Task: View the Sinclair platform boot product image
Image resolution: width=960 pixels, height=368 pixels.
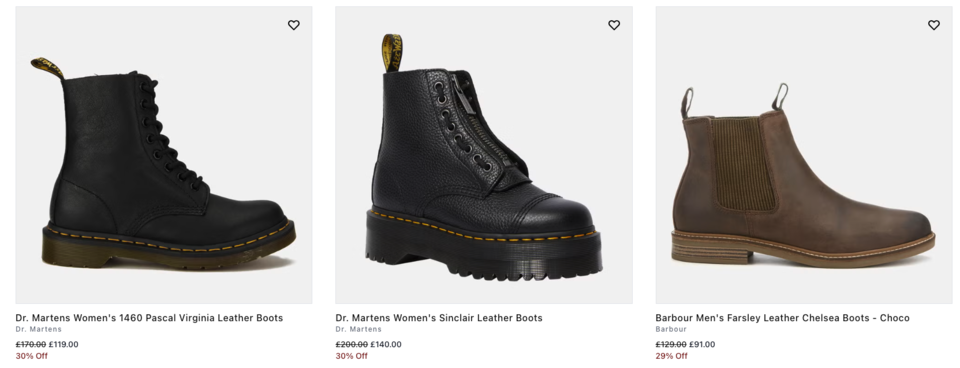Action: pos(484,155)
